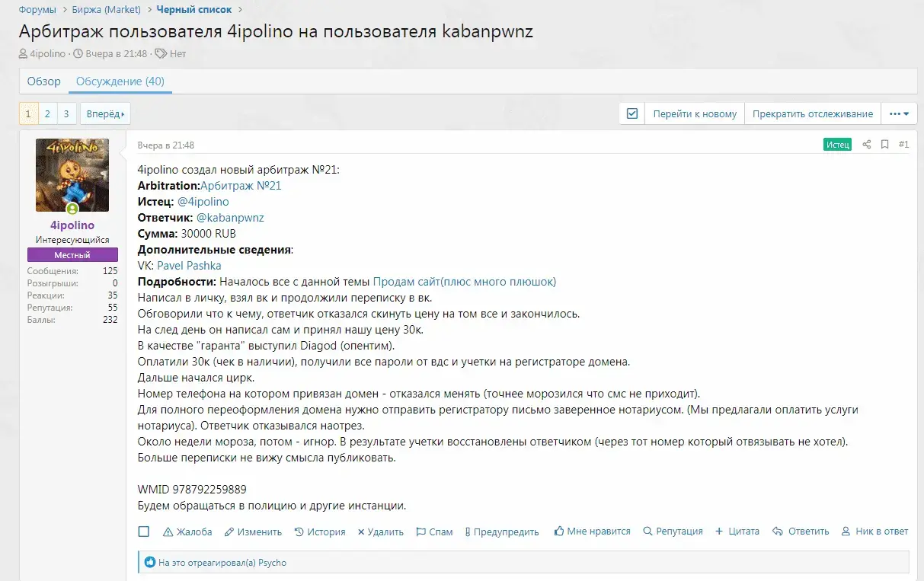Go to page 1 of discussion
Screen dimensions: 924x581
point(28,114)
